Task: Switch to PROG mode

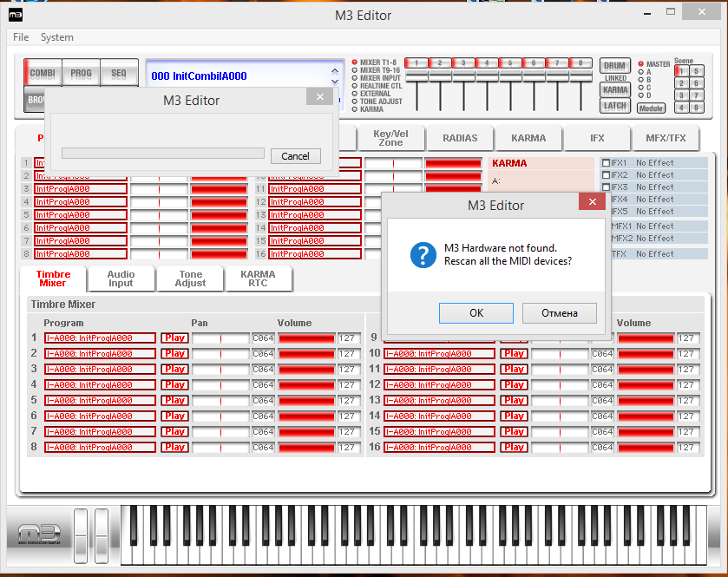Action: (x=81, y=73)
